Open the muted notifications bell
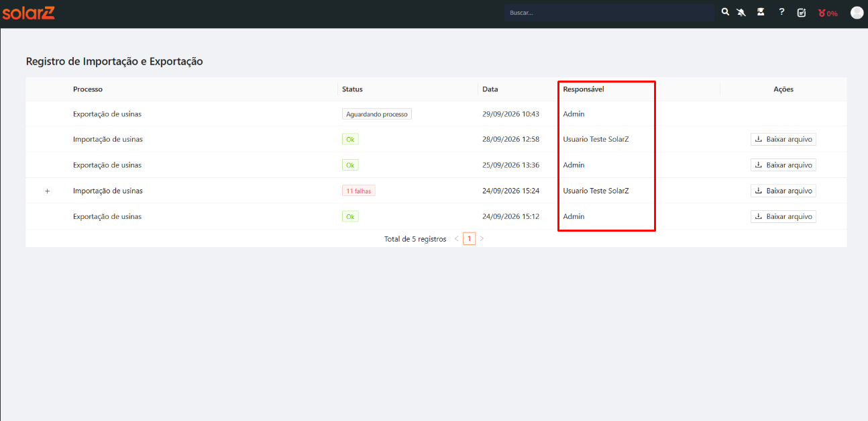The image size is (868, 421). (x=741, y=12)
